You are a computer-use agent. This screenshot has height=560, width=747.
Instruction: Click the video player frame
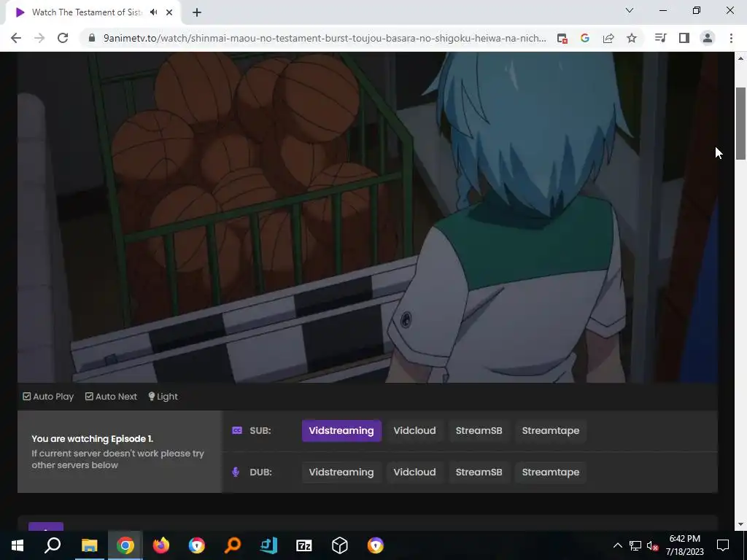pyautogui.click(x=368, y=217)
